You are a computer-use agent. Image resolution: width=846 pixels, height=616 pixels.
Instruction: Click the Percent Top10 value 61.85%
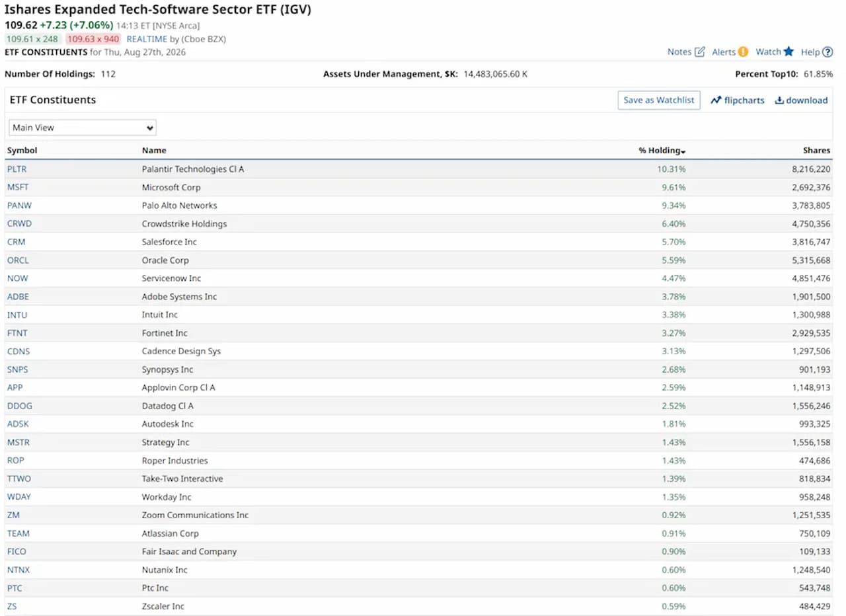click(x=818, y=74)
